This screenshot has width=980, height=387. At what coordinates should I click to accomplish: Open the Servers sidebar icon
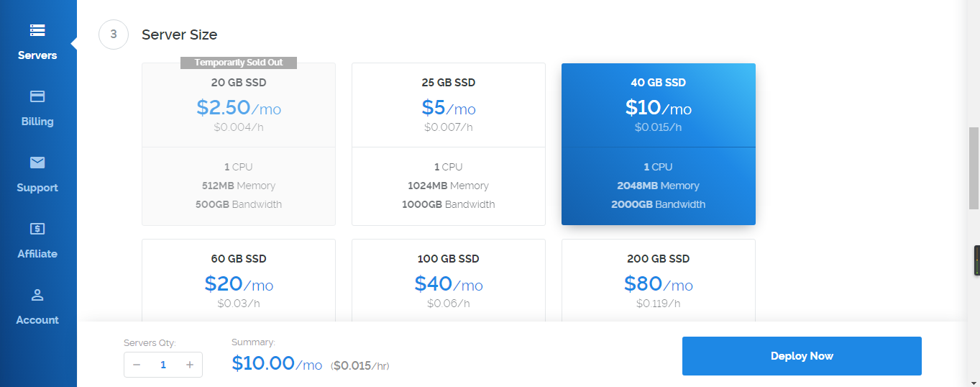pos(37,30)
